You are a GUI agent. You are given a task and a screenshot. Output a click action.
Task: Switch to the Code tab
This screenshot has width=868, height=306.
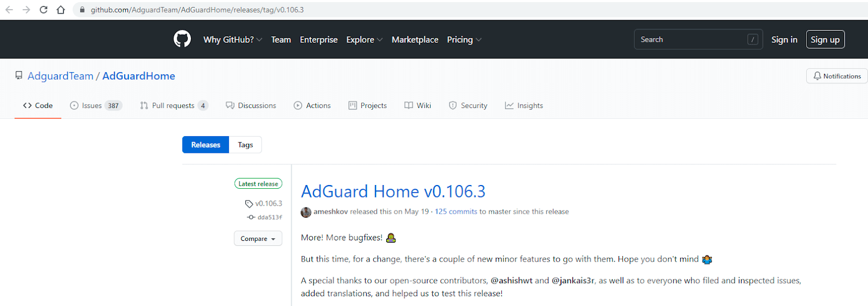(x=38, y=105)
